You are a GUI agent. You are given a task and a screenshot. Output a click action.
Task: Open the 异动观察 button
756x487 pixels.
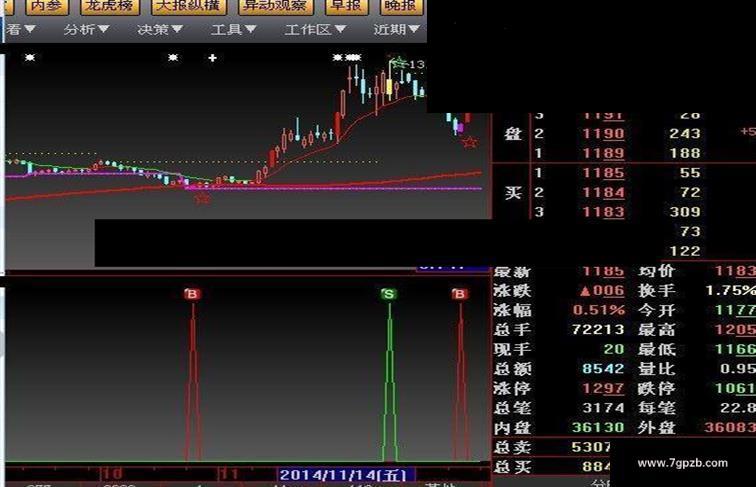coord(276,5)
